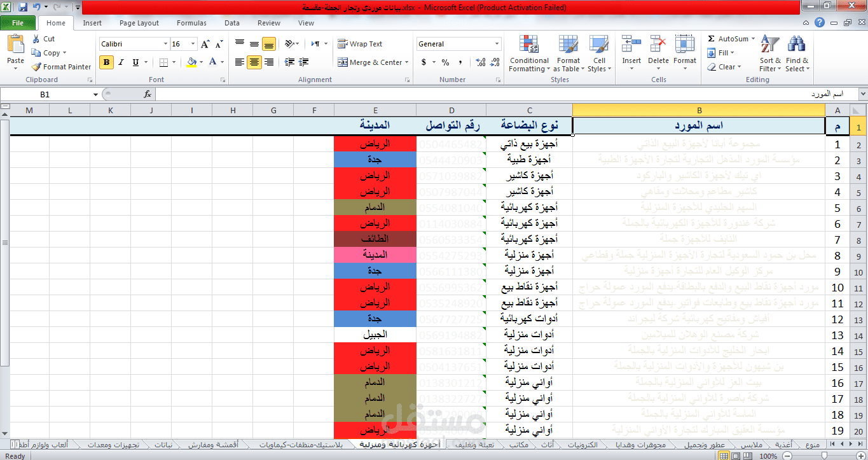Switch to the Formulas tab
The height and width of the screenshot is (460, 868).
(191, 23)
